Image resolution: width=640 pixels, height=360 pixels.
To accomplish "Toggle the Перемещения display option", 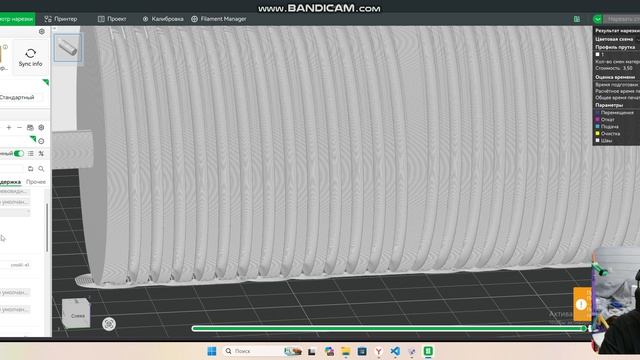I will point(615,113).
